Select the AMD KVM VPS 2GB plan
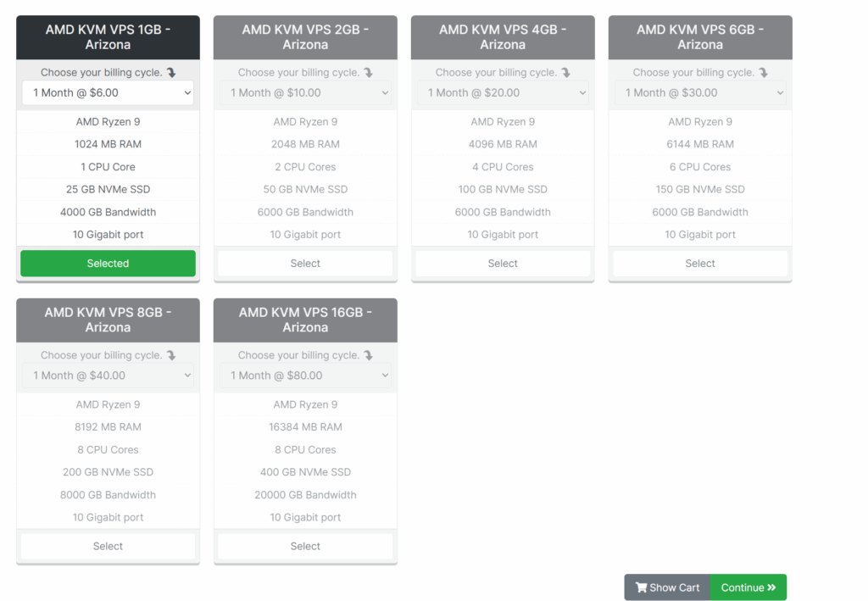This screenshot has width=868, height=601. click(x=305, y=264)
